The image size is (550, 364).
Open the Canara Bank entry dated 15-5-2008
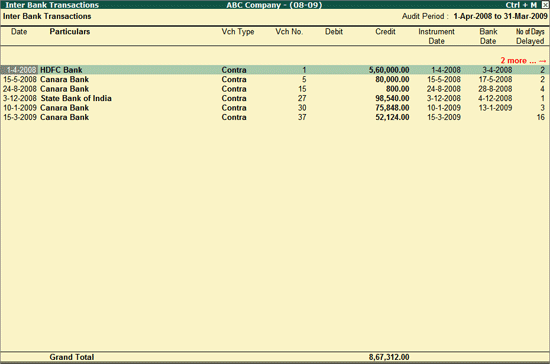click(x=275, y=79)
